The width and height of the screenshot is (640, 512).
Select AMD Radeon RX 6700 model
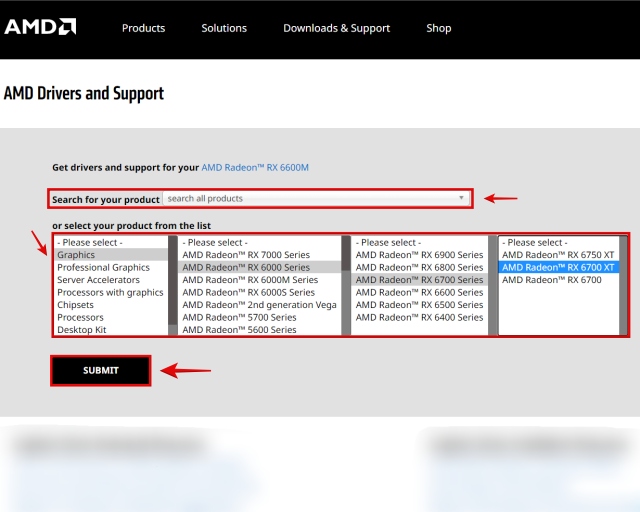point(558,280)
